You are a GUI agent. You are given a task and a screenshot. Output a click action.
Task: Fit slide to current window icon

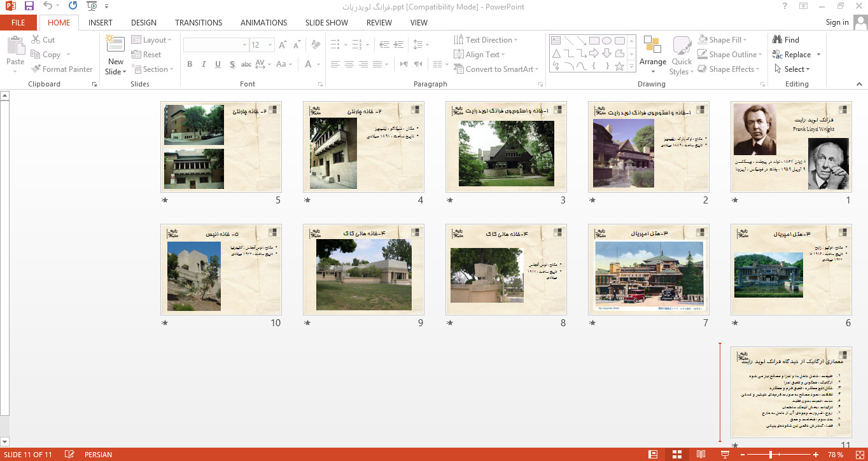pos(858,455)
